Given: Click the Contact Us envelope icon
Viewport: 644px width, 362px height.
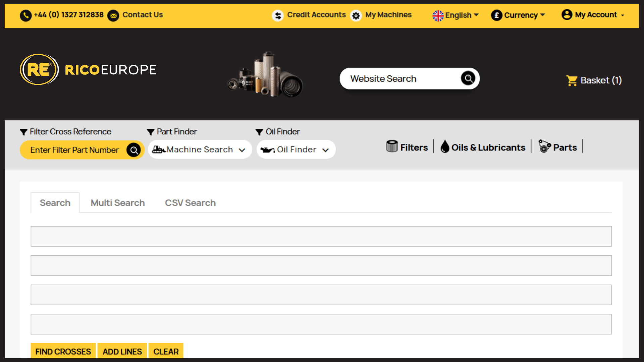Looking at the screenshot, I should [x=113, y=15].
